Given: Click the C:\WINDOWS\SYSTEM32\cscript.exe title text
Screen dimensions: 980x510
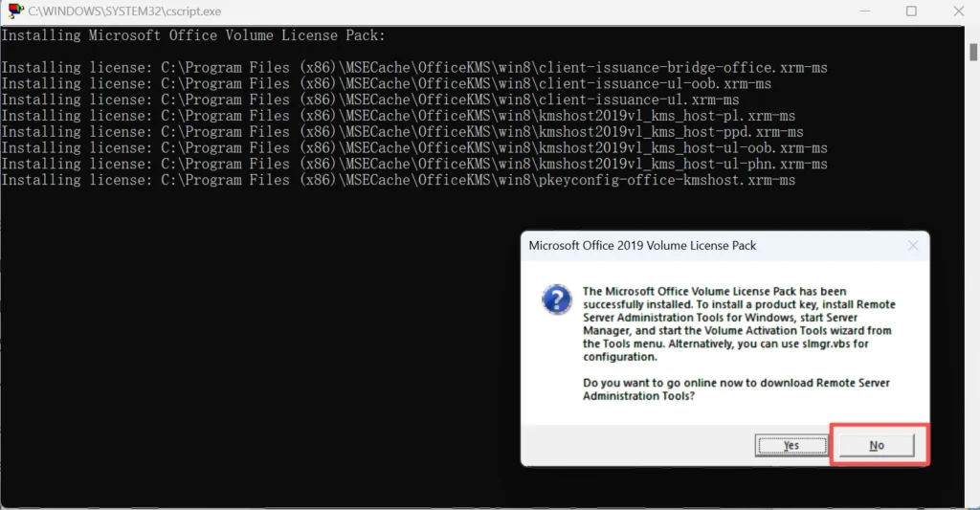Looking at the screenshot, I should [x=124, y=11].
